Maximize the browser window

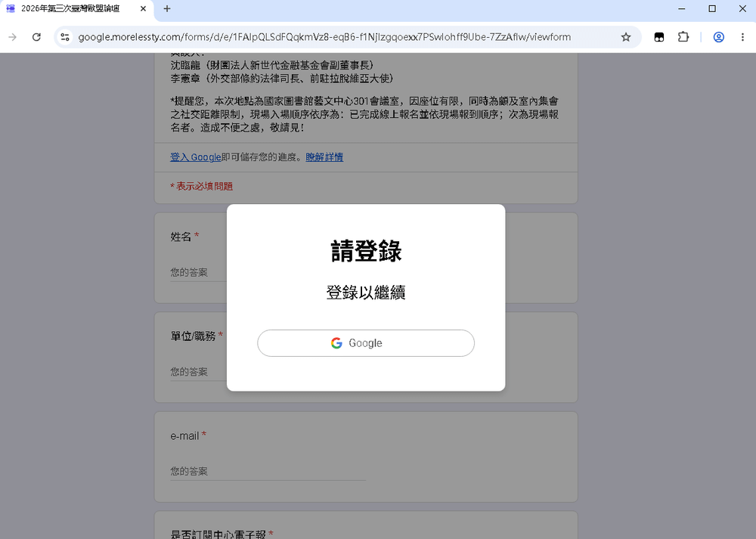711,8
